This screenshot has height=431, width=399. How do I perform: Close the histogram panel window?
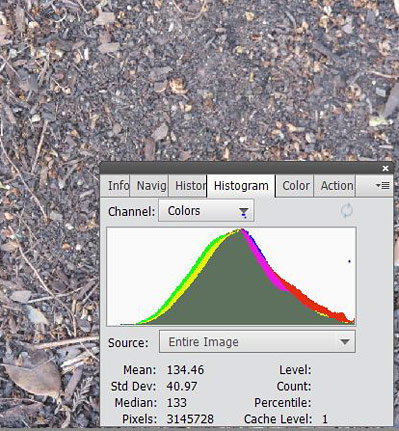point(385,169)
